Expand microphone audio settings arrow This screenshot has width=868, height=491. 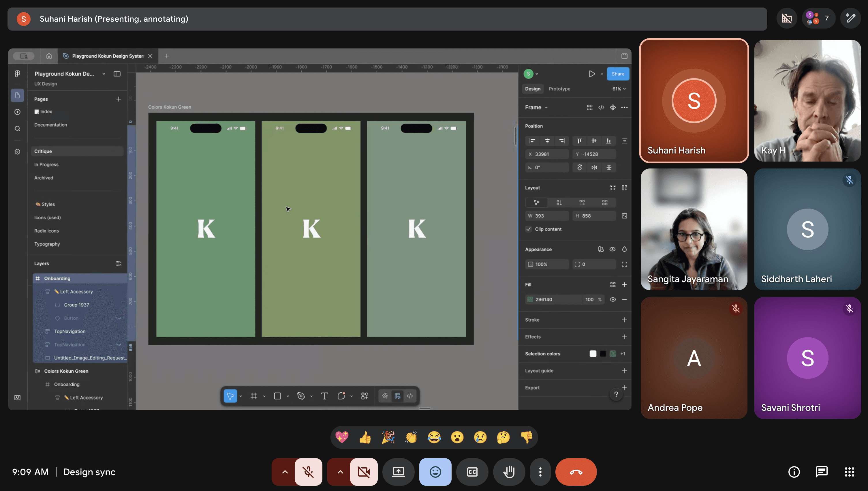coord(285,472)
